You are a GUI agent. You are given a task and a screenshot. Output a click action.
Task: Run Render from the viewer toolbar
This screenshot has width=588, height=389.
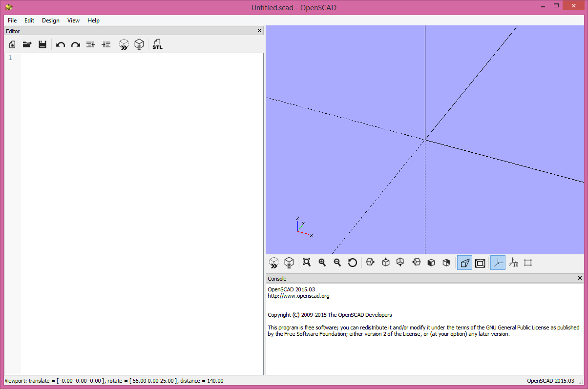289,263
